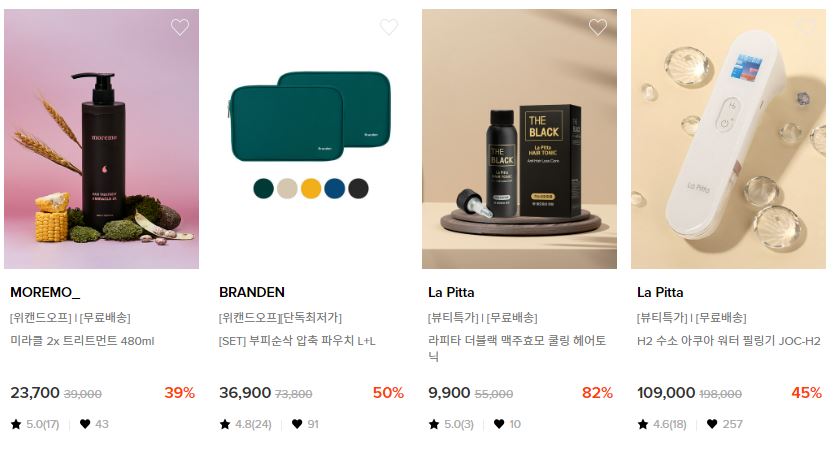This screenshot has height=462, width=840.
Task: Open the MOREMO_ brand link
Action: click(x=45, y=292)
